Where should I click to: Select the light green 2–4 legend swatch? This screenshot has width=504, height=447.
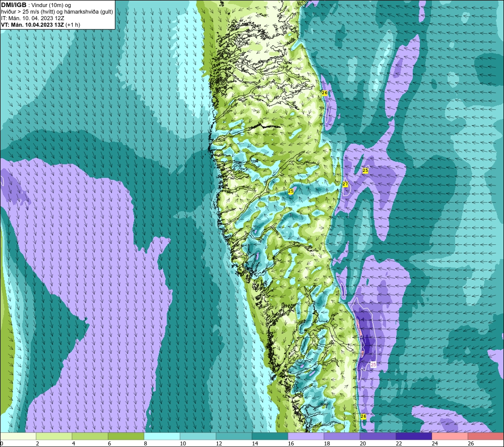point(54,436)
